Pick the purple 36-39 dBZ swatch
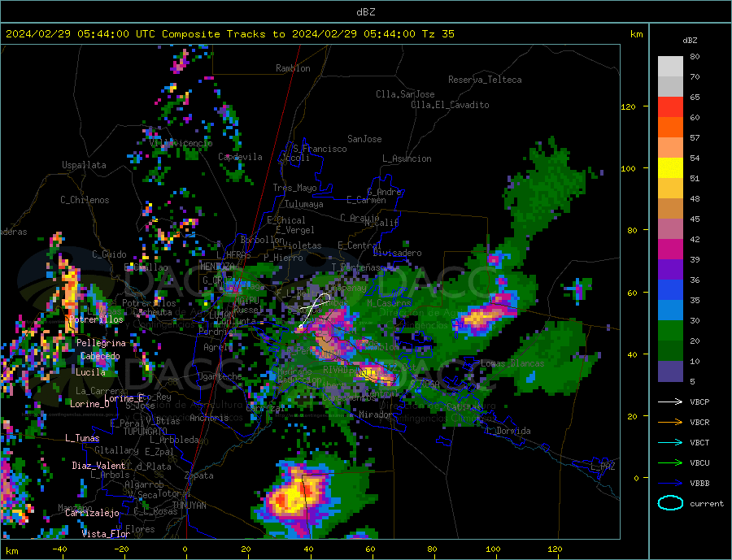 (x=670, y=270)
